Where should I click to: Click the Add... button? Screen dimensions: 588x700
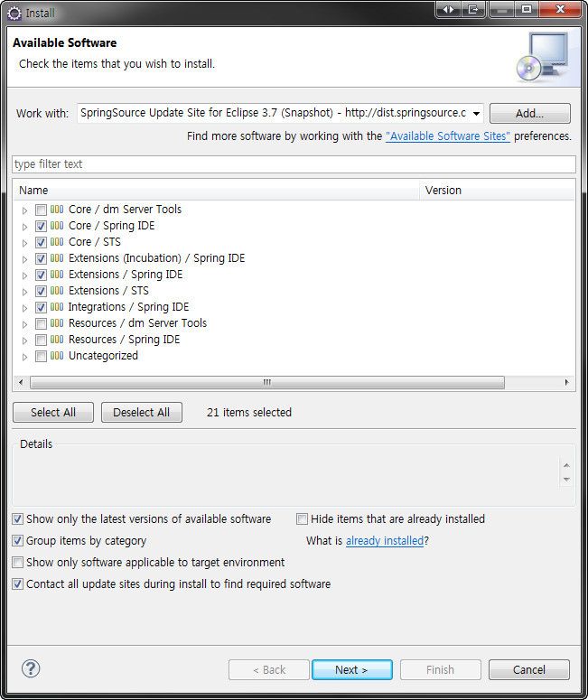click(x=530, y=114)
